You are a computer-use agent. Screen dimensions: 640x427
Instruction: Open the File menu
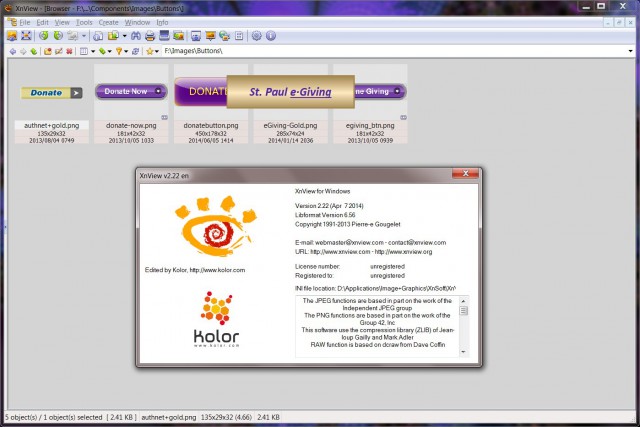click(x=25, y=22)
